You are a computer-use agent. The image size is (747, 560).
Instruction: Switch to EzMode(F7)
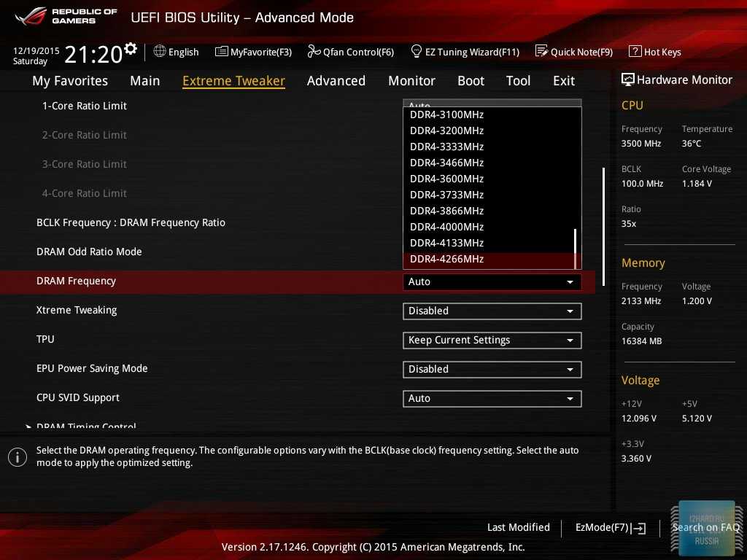[x=610, y=527]
